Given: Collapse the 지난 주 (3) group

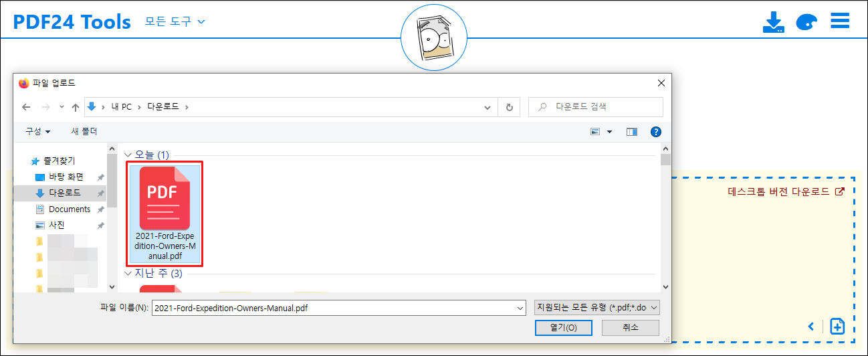Looking at the screenshot, I should point(128,273).
